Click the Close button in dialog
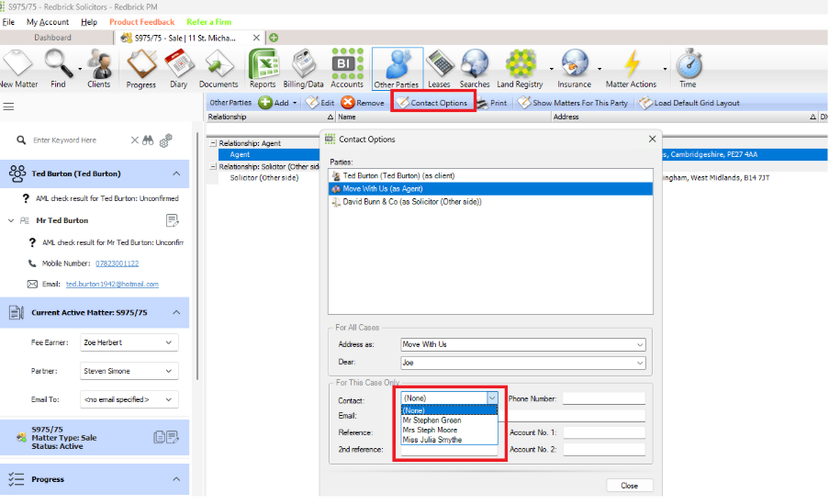Image resolution: width=829 pixels, height=504 pixels. 629,486
